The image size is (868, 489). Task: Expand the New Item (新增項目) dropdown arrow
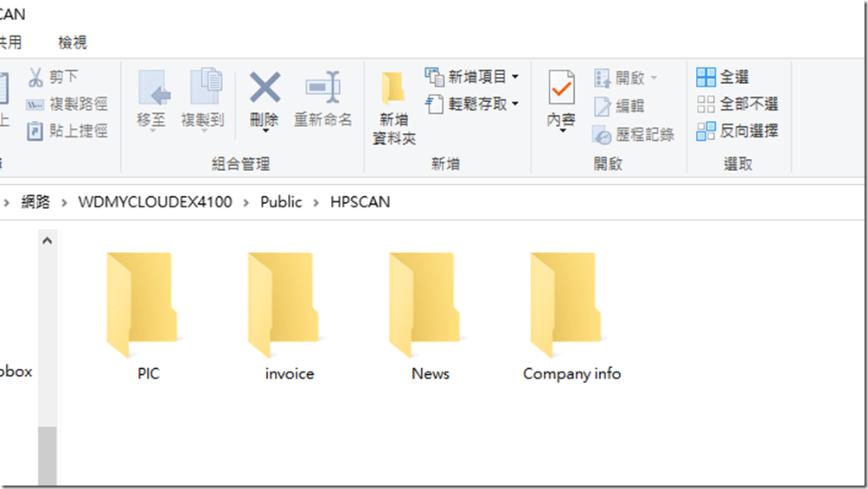(x=514, y=77)
